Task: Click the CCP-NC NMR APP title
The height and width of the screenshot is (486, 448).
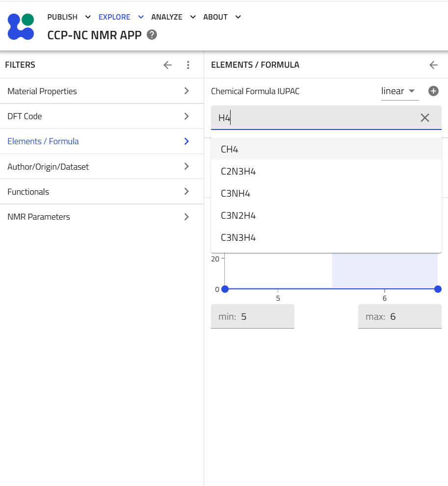Action: [94, 35]
